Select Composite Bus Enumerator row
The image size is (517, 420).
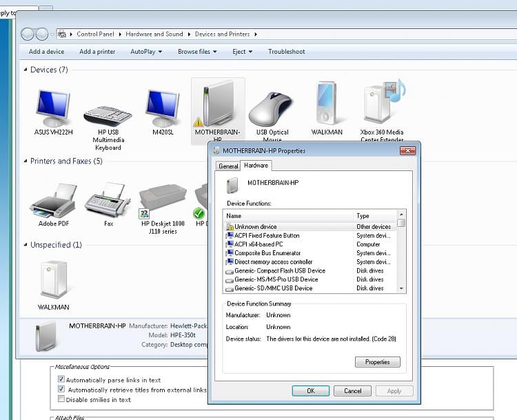coord(310,253)
